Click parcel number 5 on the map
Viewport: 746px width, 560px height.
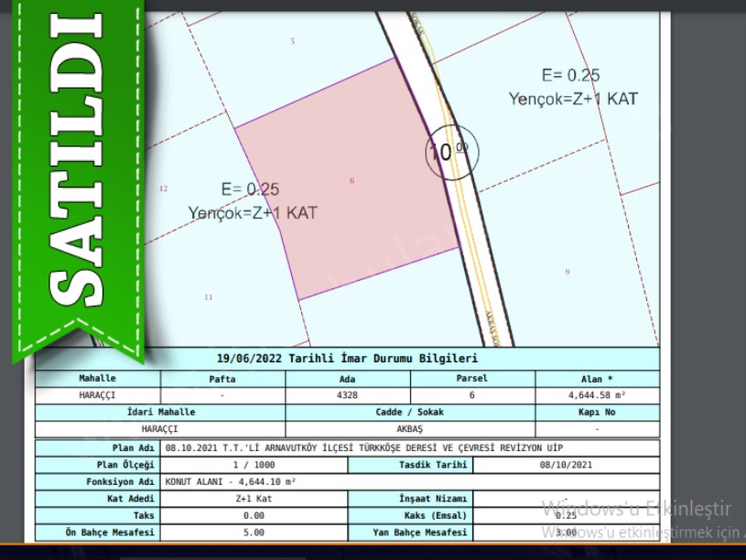coord(293,41)
